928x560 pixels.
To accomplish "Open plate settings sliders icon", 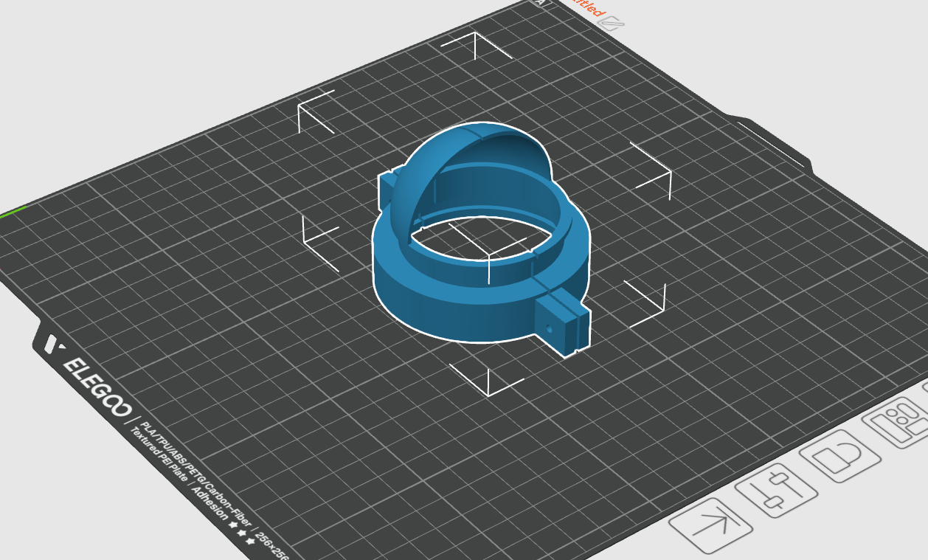I will tap(775, 488).
